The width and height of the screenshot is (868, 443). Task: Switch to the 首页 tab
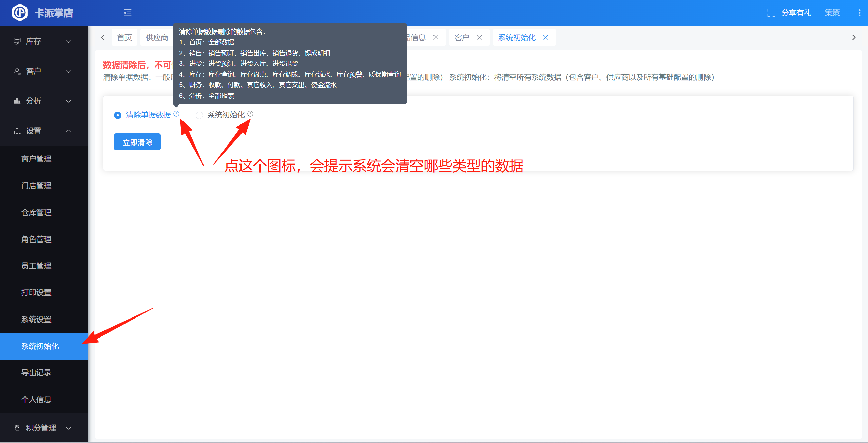(124, 37)
